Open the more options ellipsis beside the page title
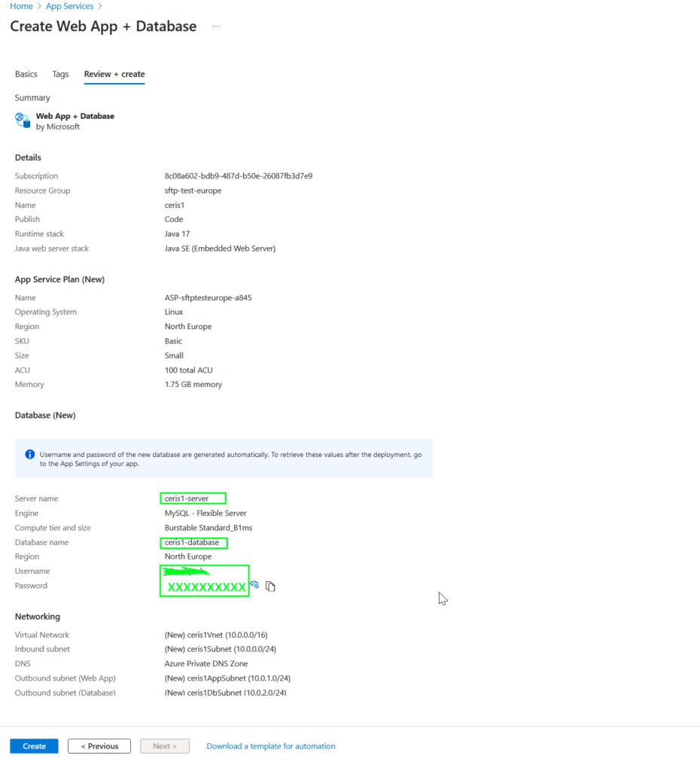This screenshot has width=700, height=771. tap(216, 26)
